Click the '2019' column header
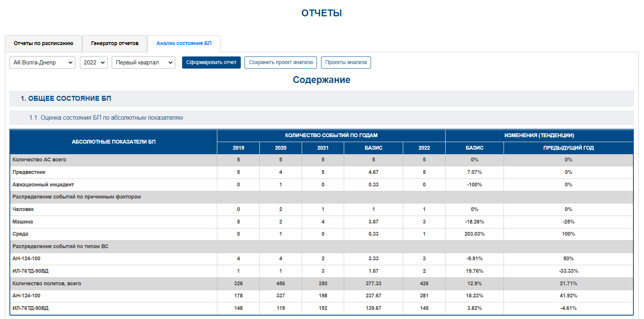 tap(239, 148)
